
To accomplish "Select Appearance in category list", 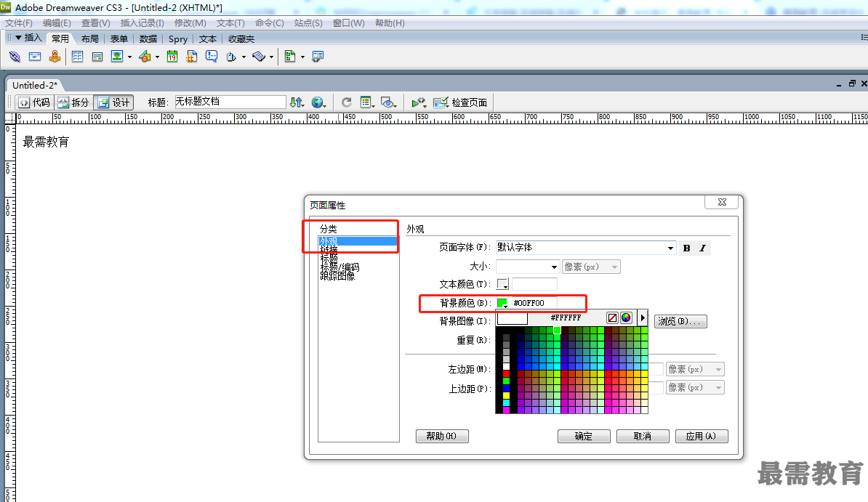I will (x=358, y=241).
